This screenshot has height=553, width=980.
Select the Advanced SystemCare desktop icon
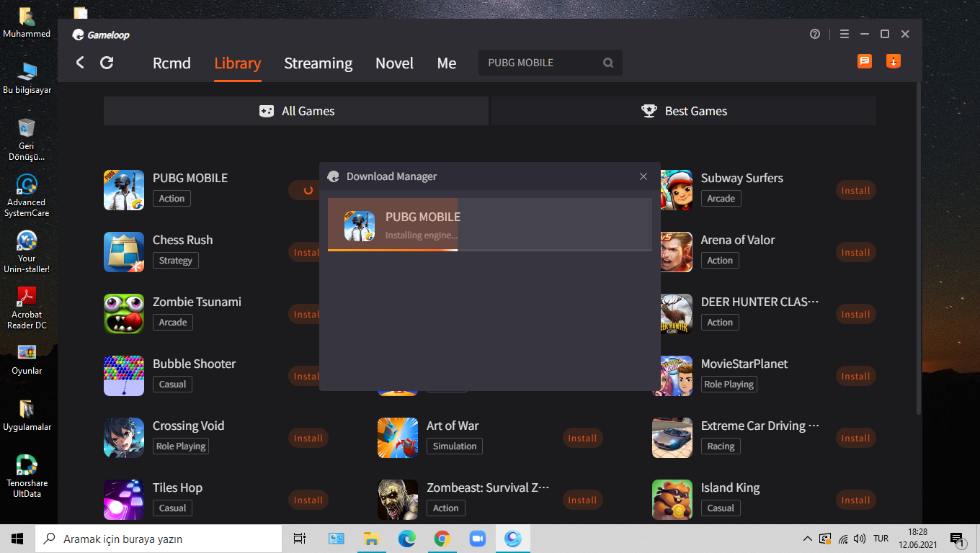[27, 195]
